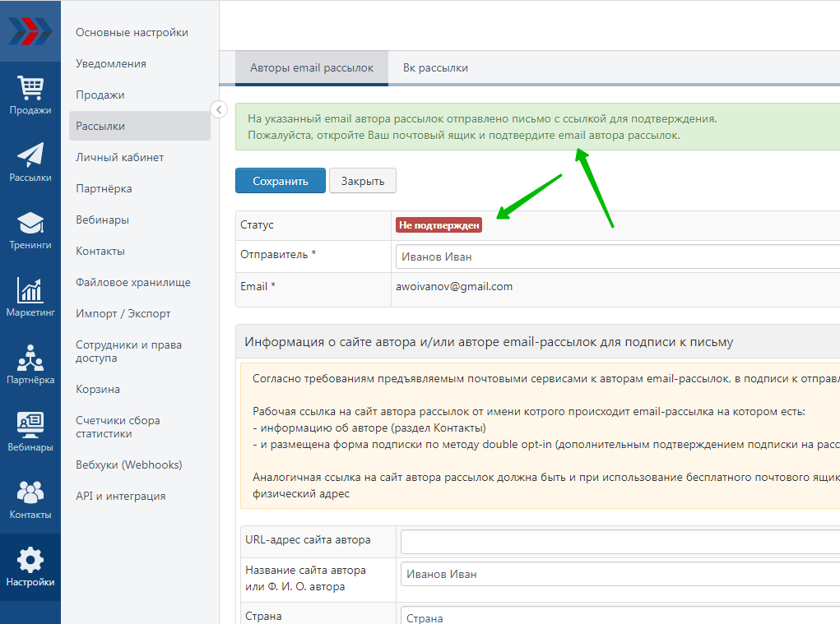Open Рассылки paper plane icon
Image resolution: width=840 pixels, height=624 pixels.
pyautogui.click(x=30, y=155)
